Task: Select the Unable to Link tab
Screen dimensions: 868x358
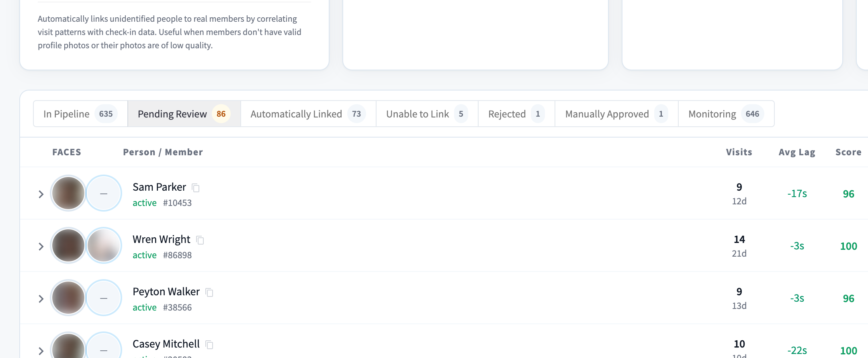Action: pos(427,114)
